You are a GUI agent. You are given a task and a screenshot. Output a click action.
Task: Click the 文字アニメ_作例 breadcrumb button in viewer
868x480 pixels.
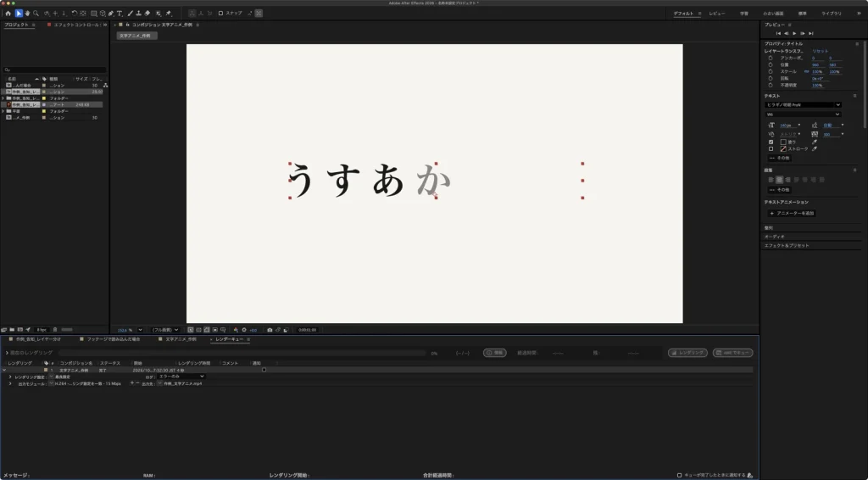pyautogui.click(x=136, y=36)
